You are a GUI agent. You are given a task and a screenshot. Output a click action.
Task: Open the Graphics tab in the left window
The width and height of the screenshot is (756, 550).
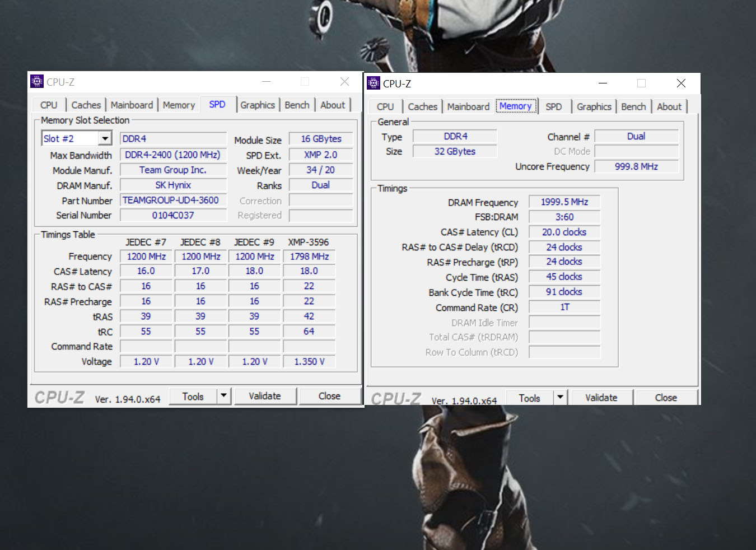(x=258, y=105)
